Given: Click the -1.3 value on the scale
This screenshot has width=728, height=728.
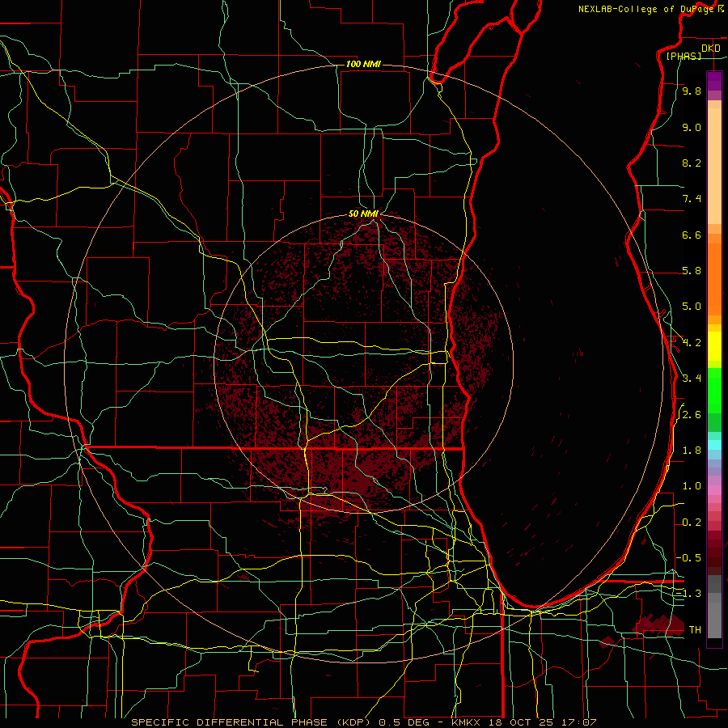Looking at the screenshot, I should click(688, 594).
